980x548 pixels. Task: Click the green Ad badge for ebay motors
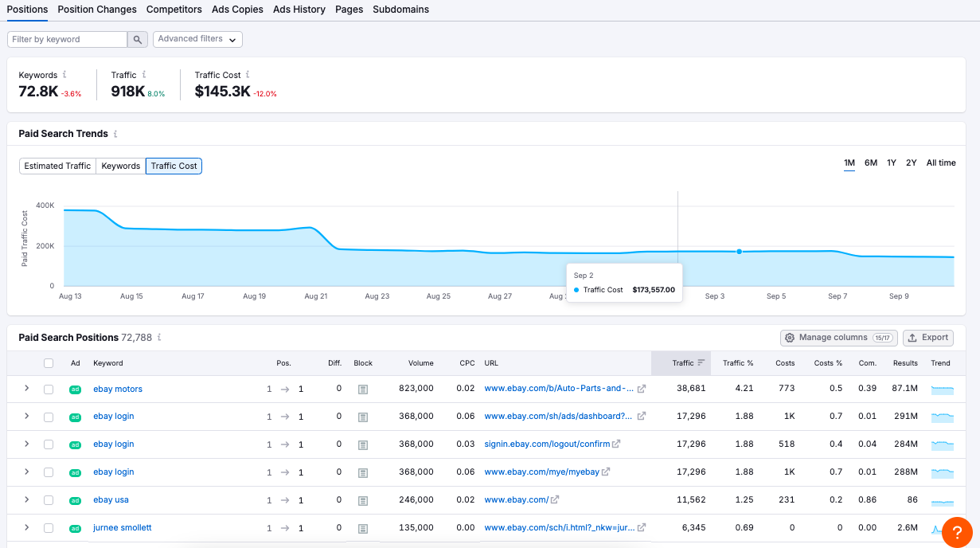click(75, 388)
